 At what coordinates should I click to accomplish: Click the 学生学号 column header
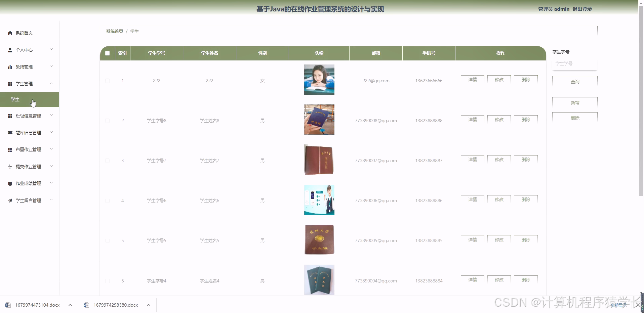[157, 53]
